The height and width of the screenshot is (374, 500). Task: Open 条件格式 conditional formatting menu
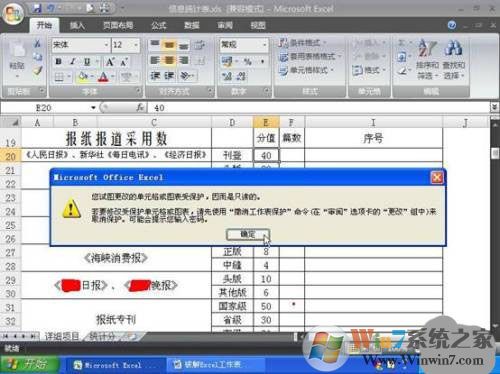tap(303, 43)
